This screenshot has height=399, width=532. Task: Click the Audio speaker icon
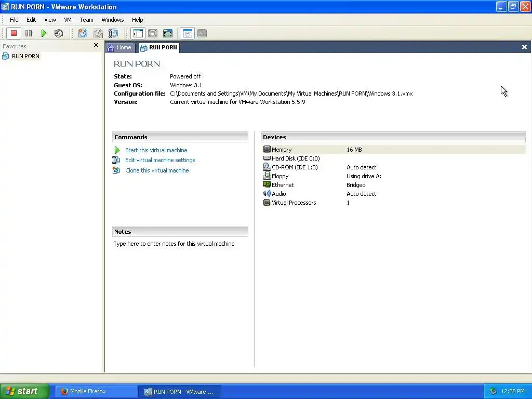point(267,193)
